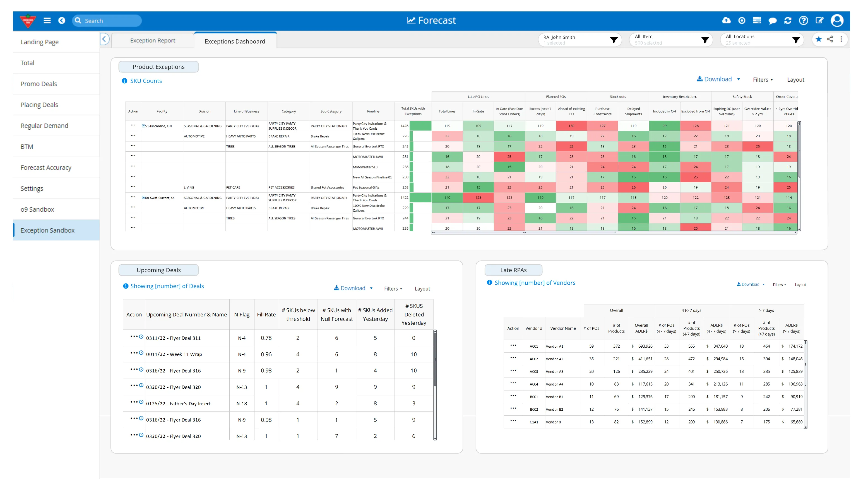Click the Search field in header
The image size is (868, 494).
pos(107,21)
